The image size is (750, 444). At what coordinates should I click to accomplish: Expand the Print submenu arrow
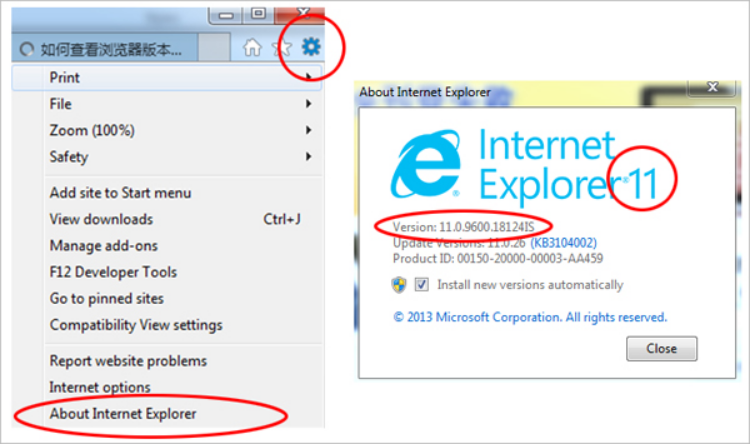pyautogui.click(x=309, y=77)
